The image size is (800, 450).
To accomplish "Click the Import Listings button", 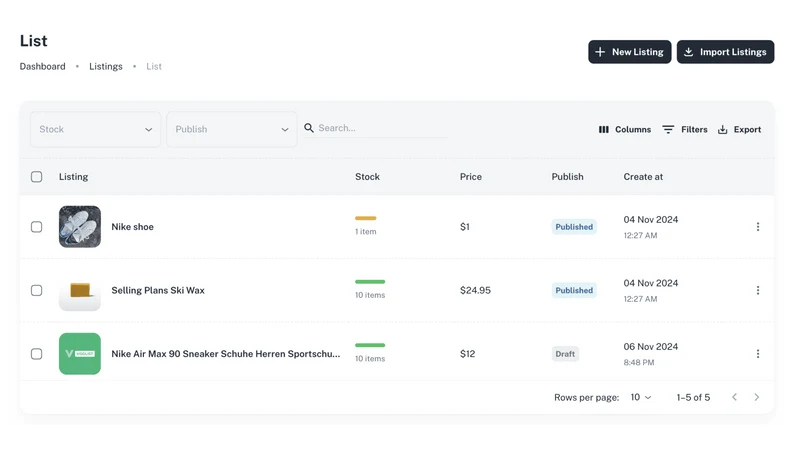I will pyautogui.click(x=725, y=52).
